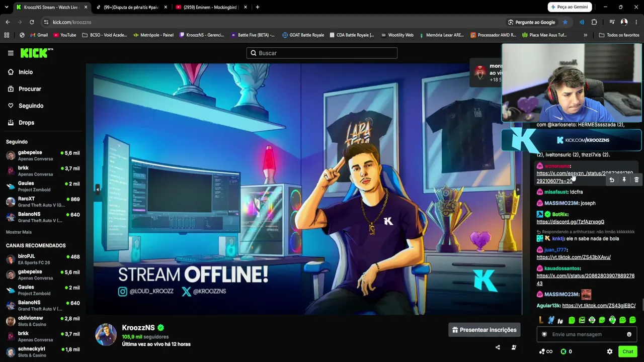
Task: Open a new browser tab
Action: 258,7
